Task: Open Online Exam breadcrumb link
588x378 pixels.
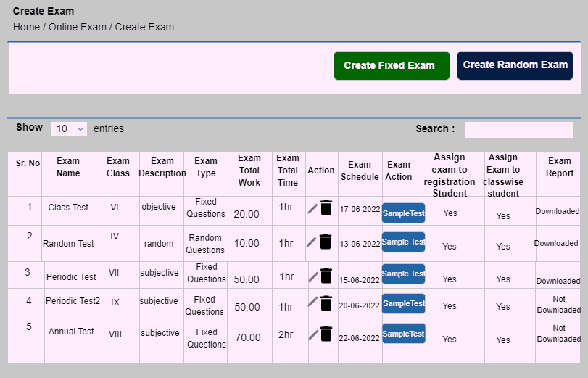Action: [x=78, y=27]
